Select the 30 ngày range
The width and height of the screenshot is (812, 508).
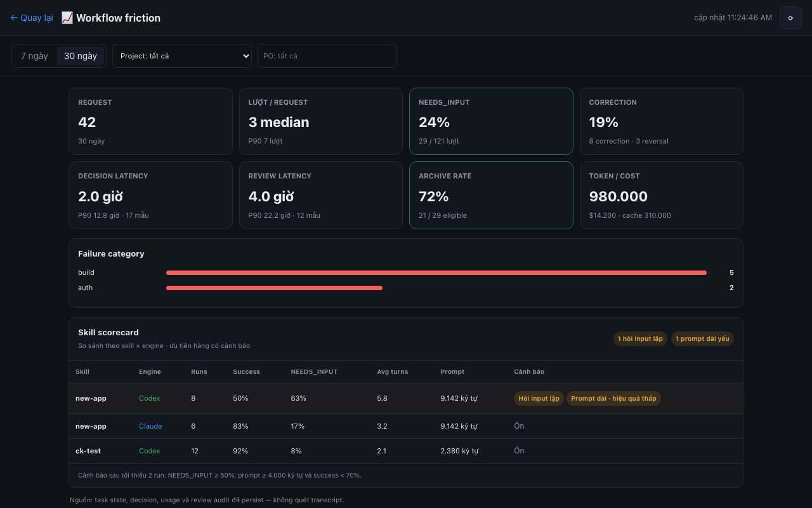(x=81, y=56)
